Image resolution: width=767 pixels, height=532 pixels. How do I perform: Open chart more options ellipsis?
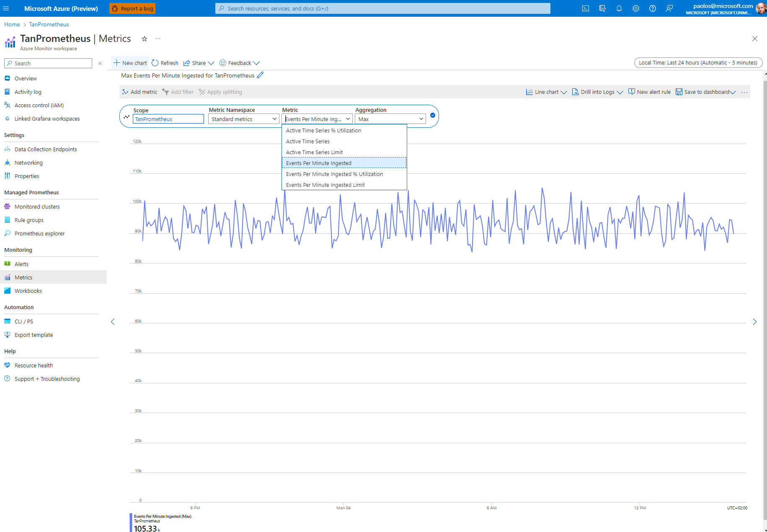[x=744, y=92]
